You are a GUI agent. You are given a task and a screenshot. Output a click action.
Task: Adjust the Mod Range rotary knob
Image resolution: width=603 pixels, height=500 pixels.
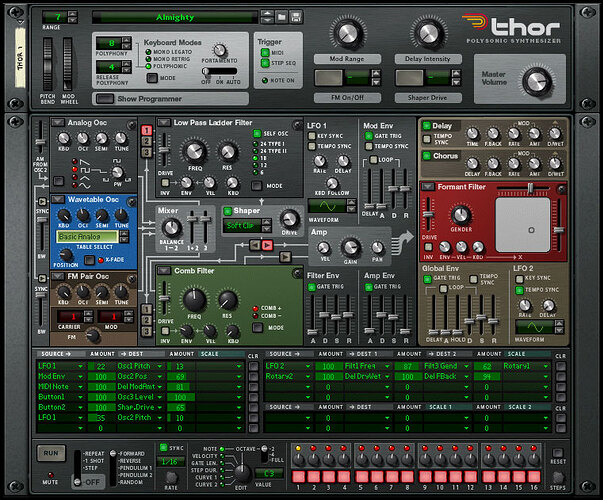(347, 33)
